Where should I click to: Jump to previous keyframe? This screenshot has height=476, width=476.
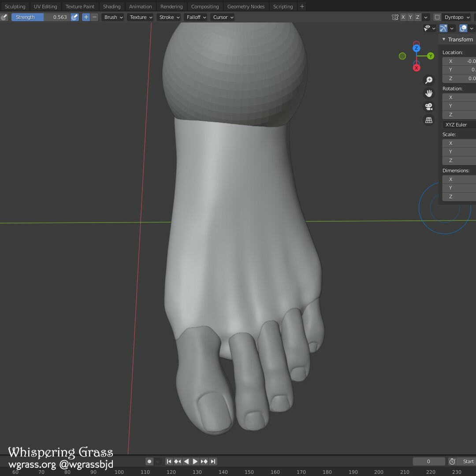178,461
